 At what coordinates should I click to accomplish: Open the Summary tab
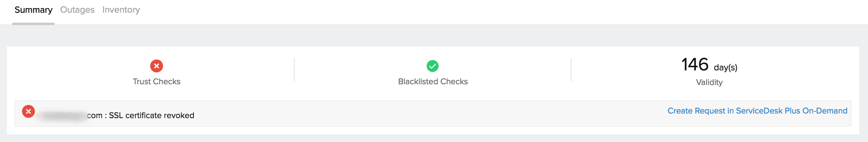[x=33, y=10]
